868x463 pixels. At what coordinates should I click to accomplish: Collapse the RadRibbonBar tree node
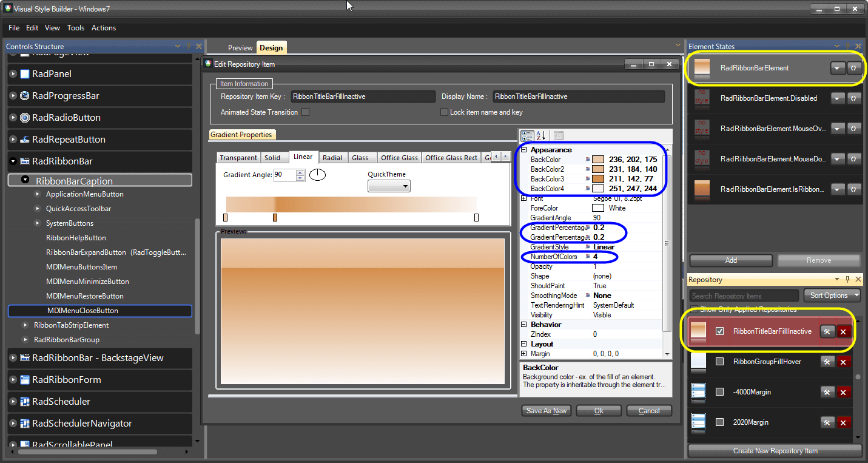pos(13,161)
